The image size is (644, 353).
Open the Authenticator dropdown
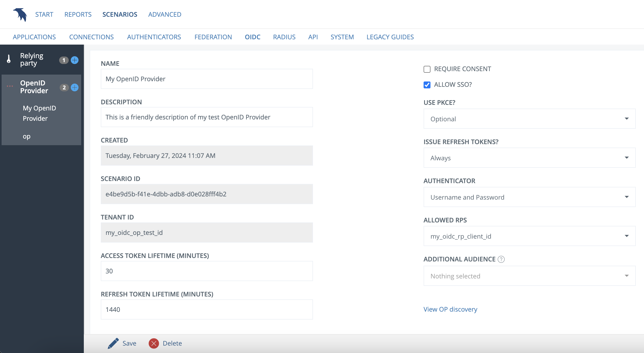529,197
